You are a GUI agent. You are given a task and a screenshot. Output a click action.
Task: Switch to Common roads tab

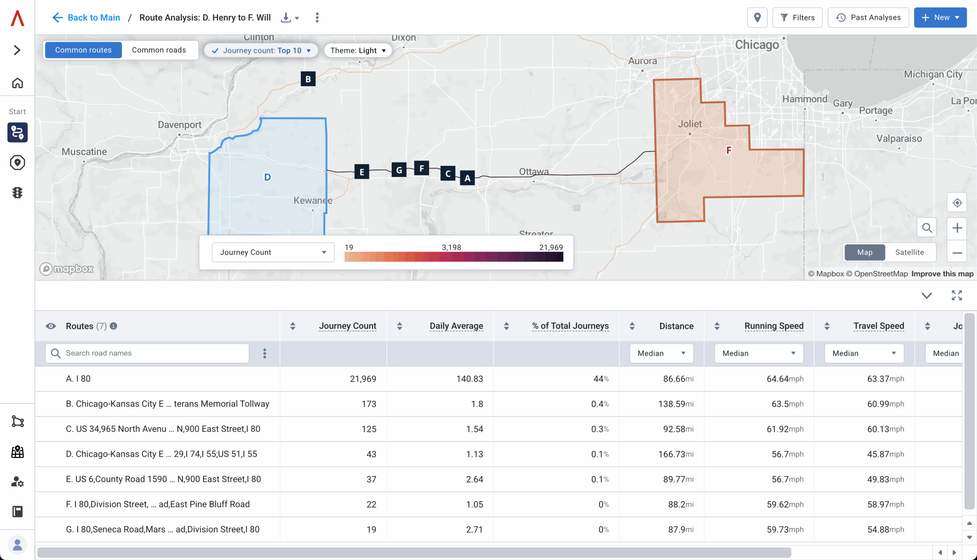(x=159, y=50)
